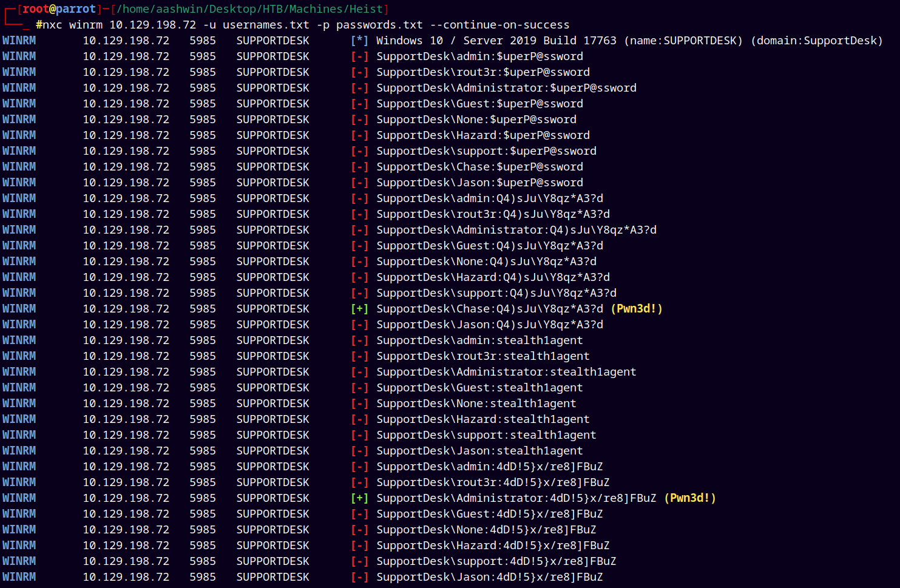Click SupportDesk\Hazard:4dD!5}x/re8]FBuZ entry

pyautogui.click(x=493, y=546)
